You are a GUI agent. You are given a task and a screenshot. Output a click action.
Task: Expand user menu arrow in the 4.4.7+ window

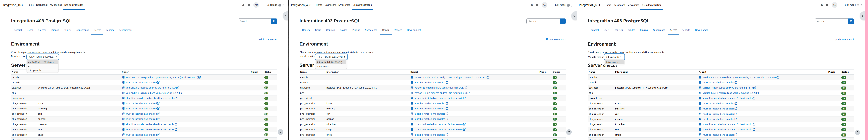click(x=261, y=5)
